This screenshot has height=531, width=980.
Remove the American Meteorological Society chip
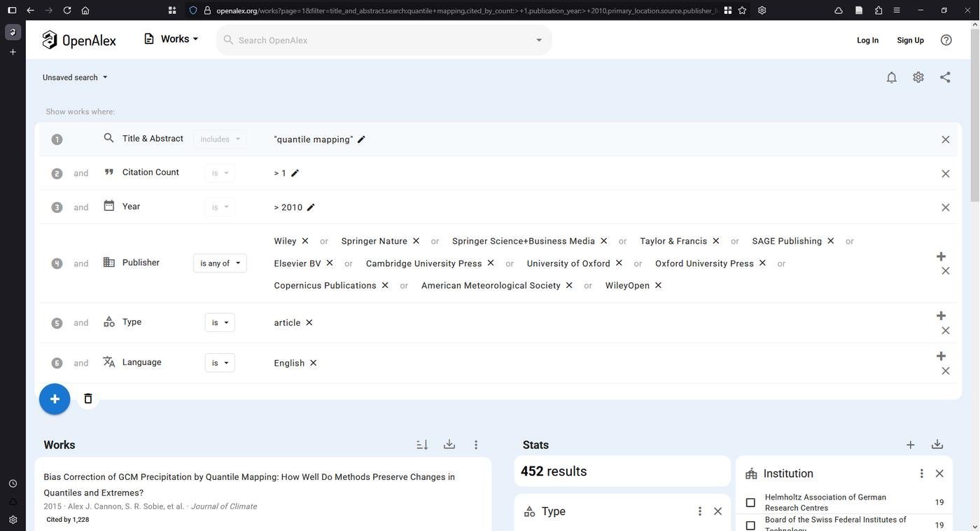[x=569, y=285]
